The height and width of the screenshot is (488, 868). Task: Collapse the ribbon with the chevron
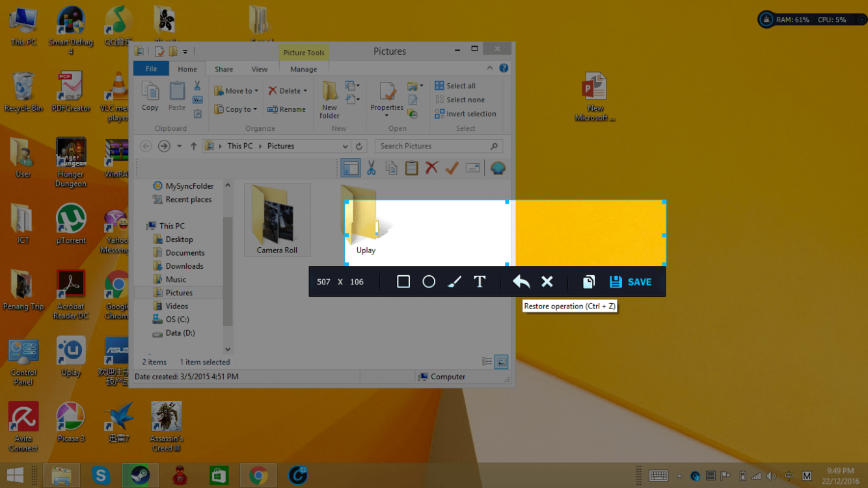pos(490,68)
